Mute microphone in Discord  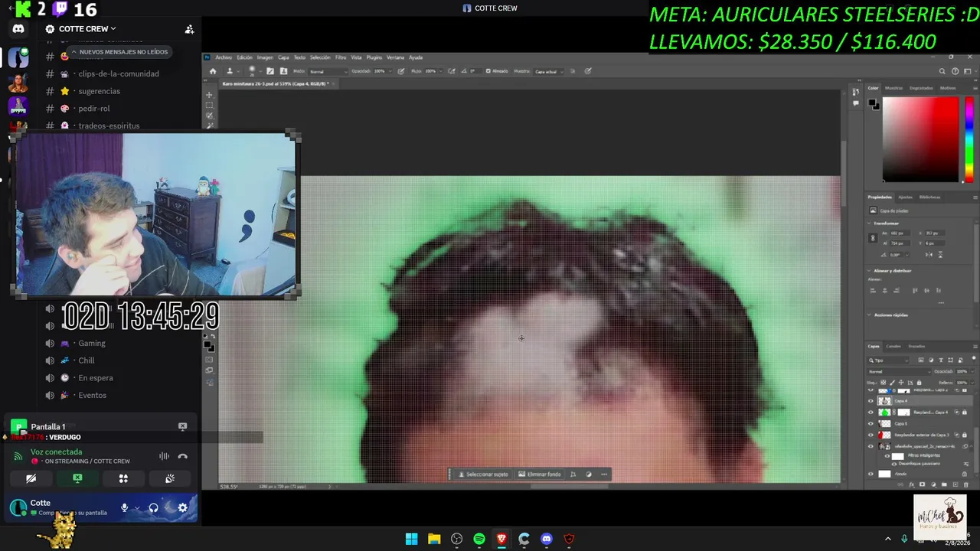click(125, 507)
